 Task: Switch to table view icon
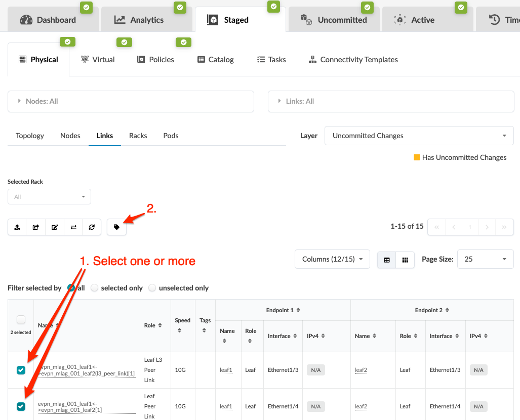(x=387, y=260)
